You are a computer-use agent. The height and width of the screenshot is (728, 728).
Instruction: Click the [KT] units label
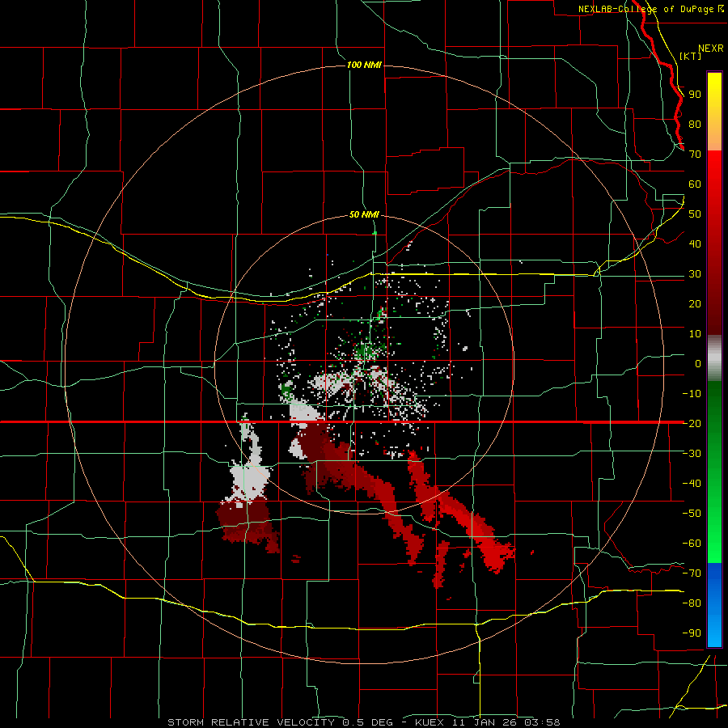tap(690, 56)
